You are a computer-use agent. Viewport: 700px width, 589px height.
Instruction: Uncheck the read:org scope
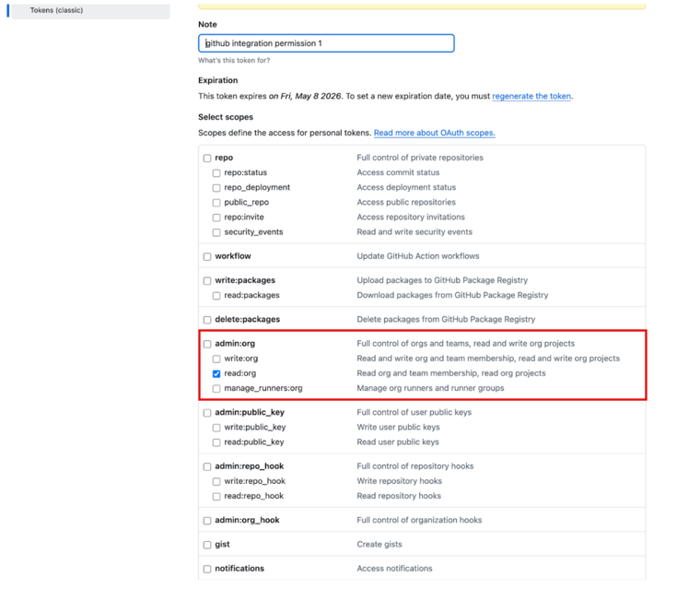tap(216, 373)
